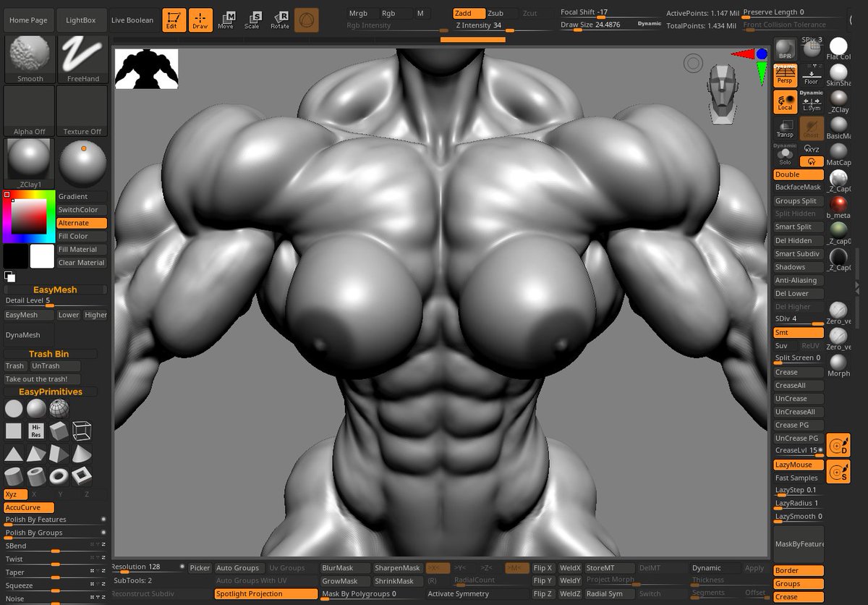Image resolution: width=868 pixels, height=605 pixels.
Task: Toggle Persp perspective view
Action: pyautogui.click(x=785, y=77)
